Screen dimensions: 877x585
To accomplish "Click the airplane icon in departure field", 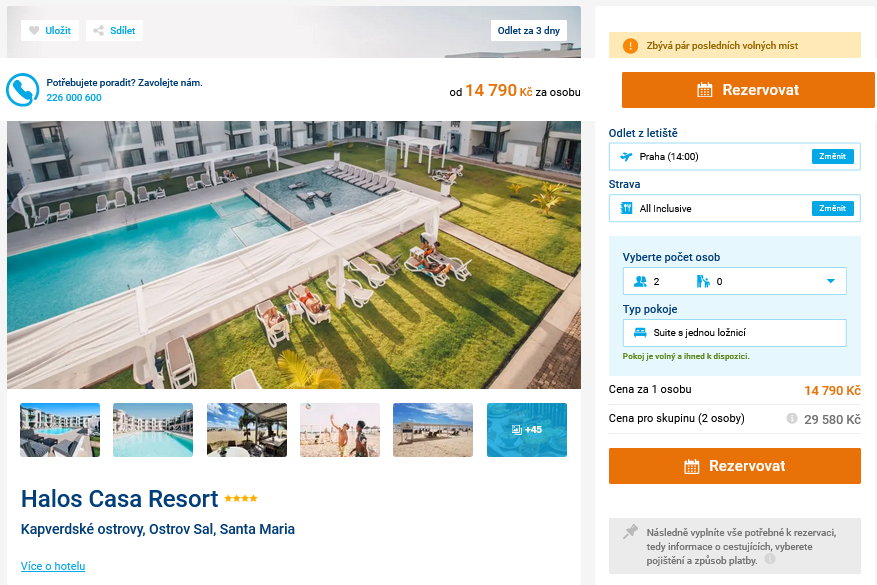I will (626, 157).
